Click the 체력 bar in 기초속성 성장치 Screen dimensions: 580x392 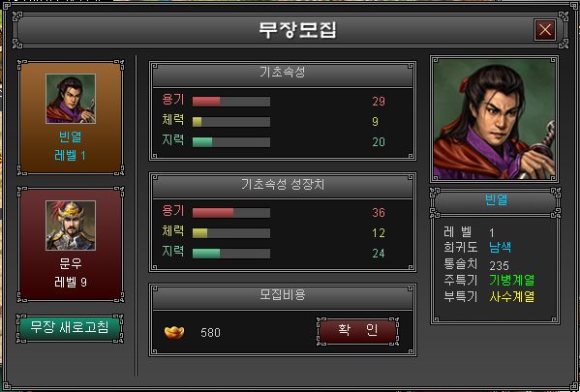click(x=231, y=233)
